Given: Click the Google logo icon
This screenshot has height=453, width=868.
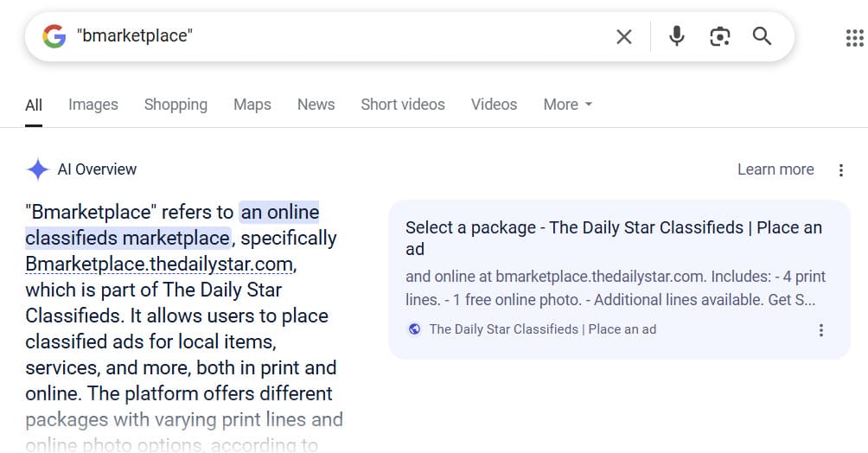Looking at the screenshot, I should tap(54, 36).
